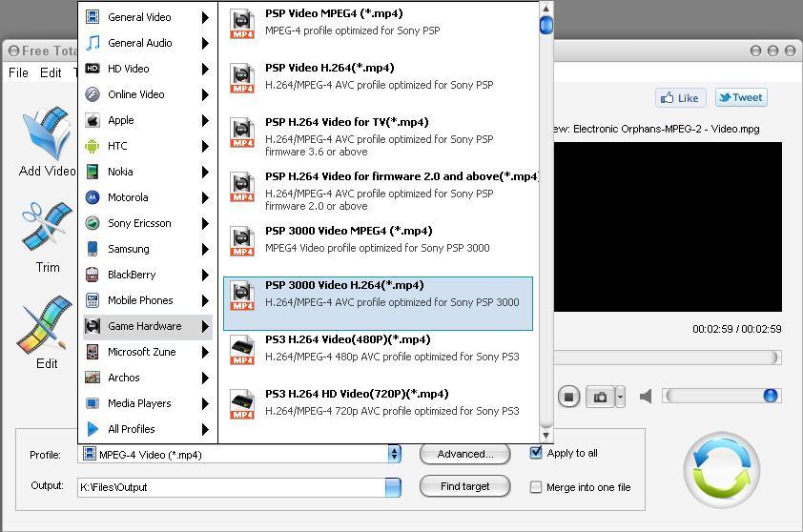Expand the General Video submenu arrow

(205, 17)
